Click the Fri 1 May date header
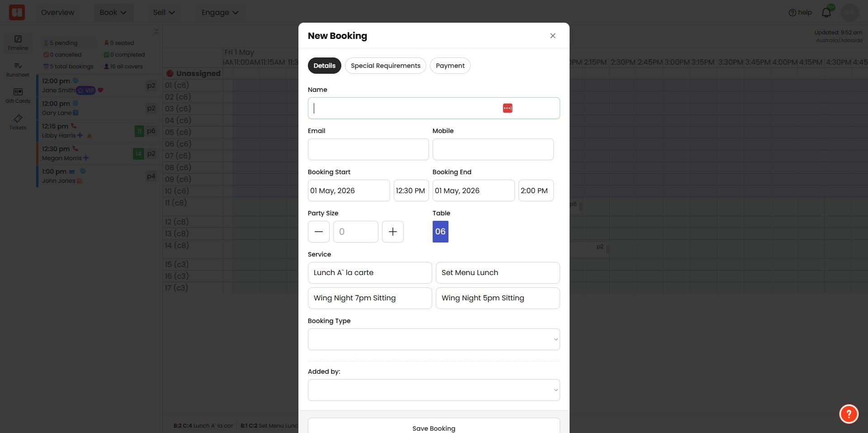The image size is (868, 433). pos(239,52)
